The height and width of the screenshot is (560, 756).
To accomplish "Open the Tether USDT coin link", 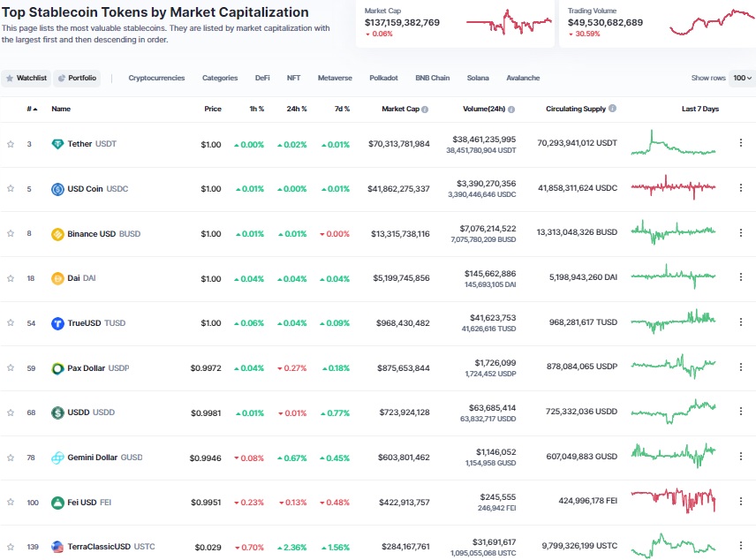I will click(92, 144).
